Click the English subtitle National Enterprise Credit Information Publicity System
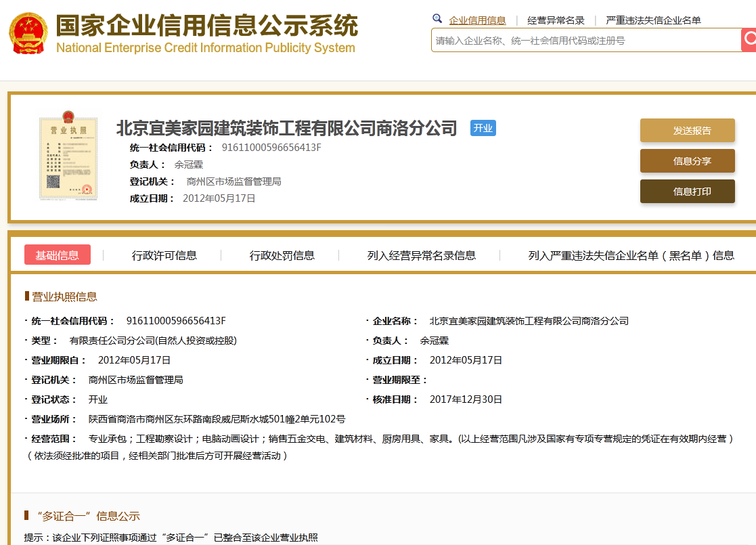 (x=205, y=48)
